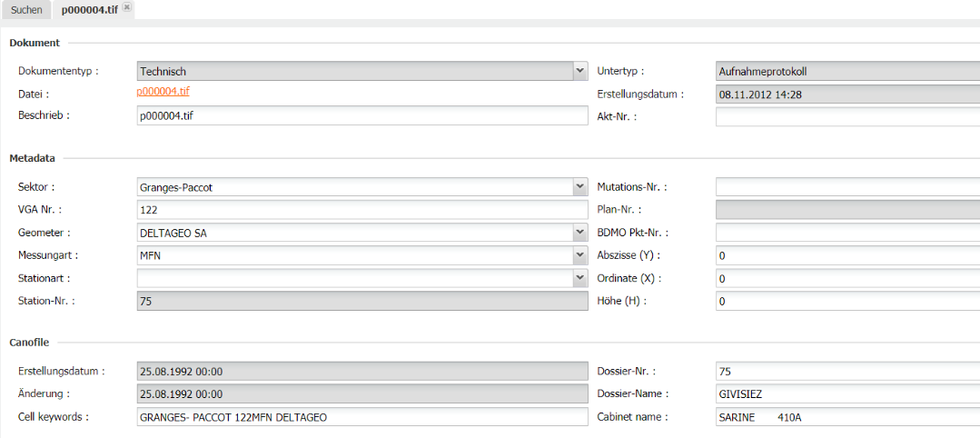Expand the Dokumententyp dropdown arrow
Screen dimensions: 980x438
580,71
